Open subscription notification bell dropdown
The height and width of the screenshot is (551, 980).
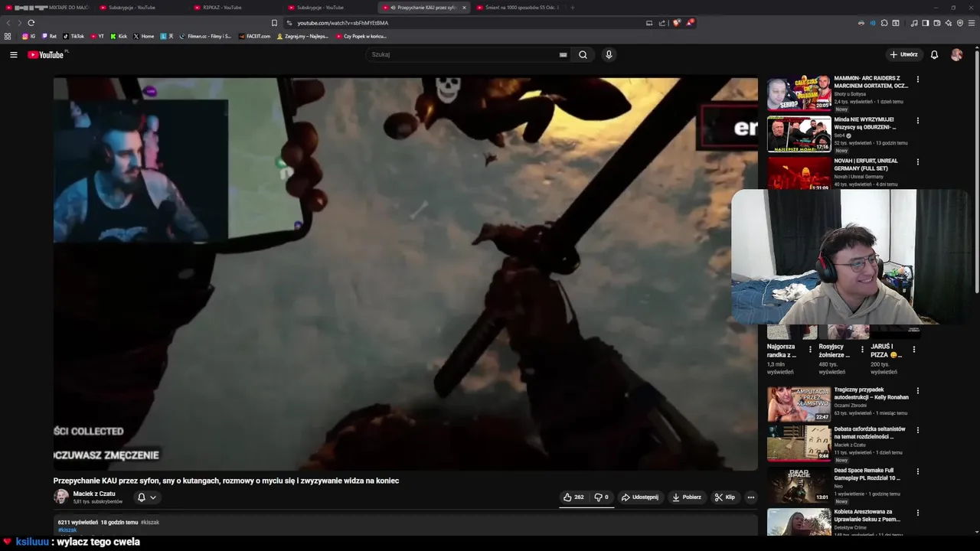[146, 497]
